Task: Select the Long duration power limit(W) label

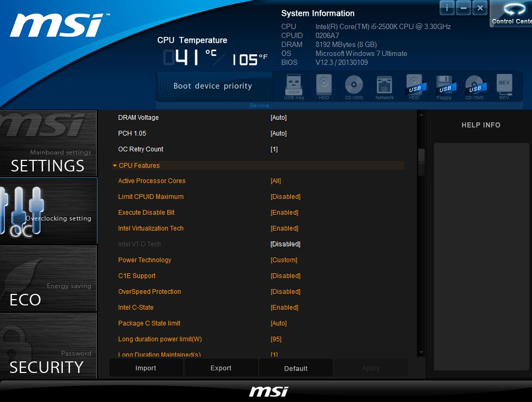Action: pos(160,339)
